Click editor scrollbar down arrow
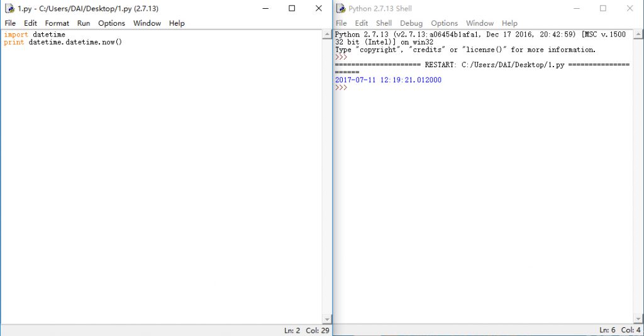The width and height of the screenshot is (644, 336). [327, 319]
